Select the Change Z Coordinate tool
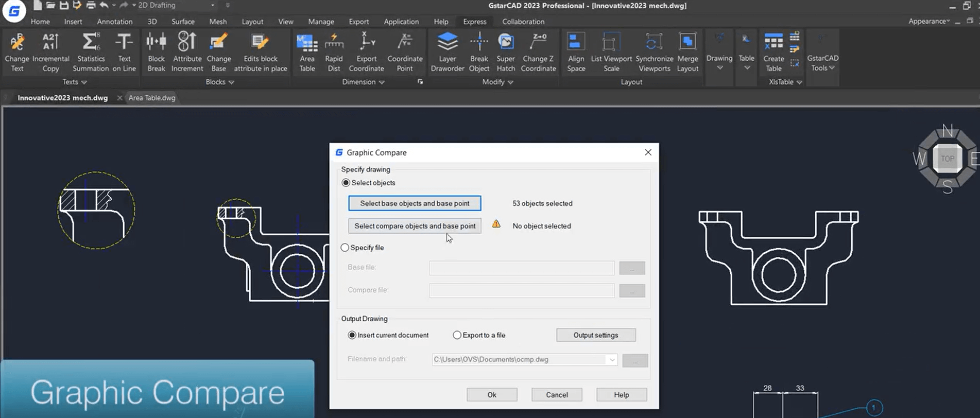Image resolution: width=980 pixels, height=418 pixels. click(538, 52)
